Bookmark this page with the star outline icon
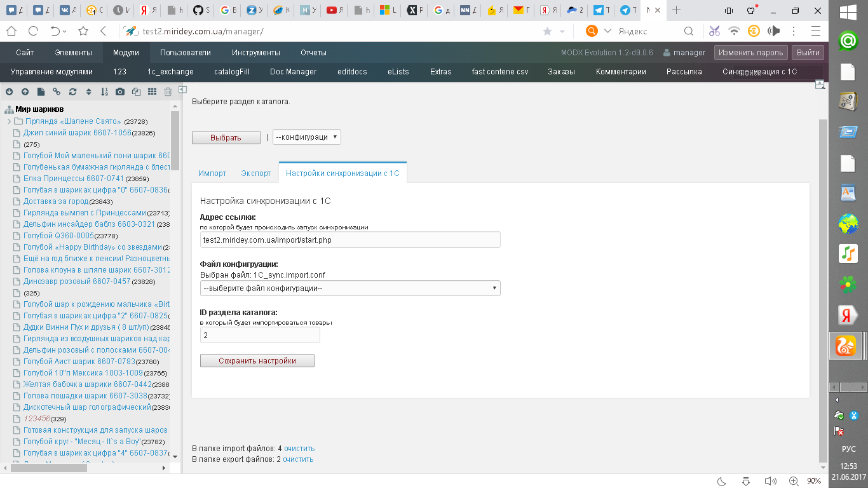This screenshot has height=488, width=868. [x=83, y=31]
